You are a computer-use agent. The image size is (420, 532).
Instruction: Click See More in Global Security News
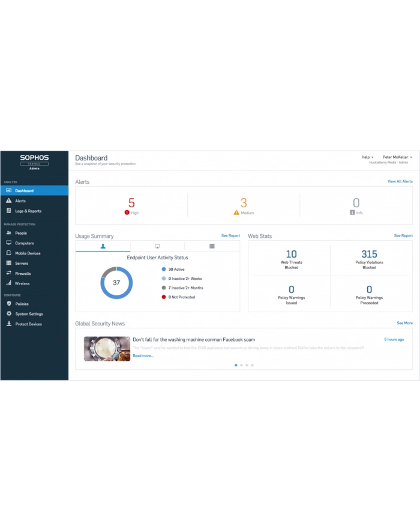click(x=405, y=323)
